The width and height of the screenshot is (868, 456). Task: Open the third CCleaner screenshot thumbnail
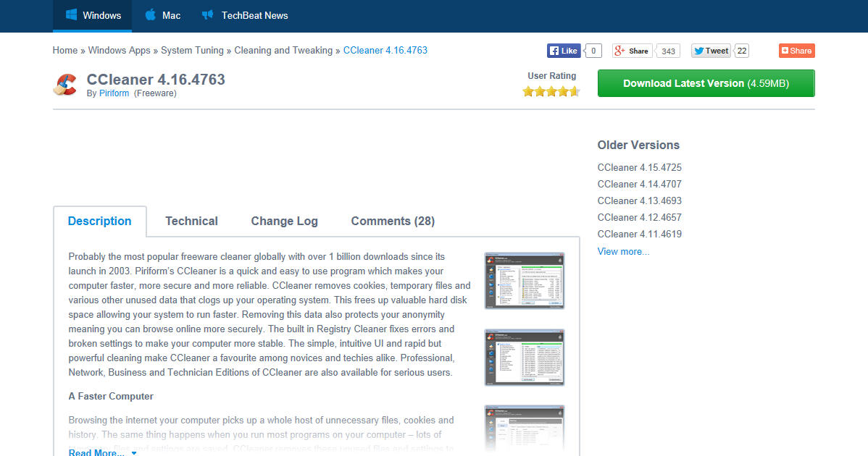point(525,429)
